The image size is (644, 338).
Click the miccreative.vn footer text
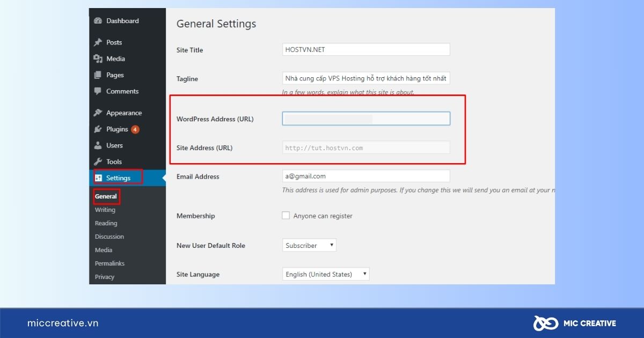63,323
